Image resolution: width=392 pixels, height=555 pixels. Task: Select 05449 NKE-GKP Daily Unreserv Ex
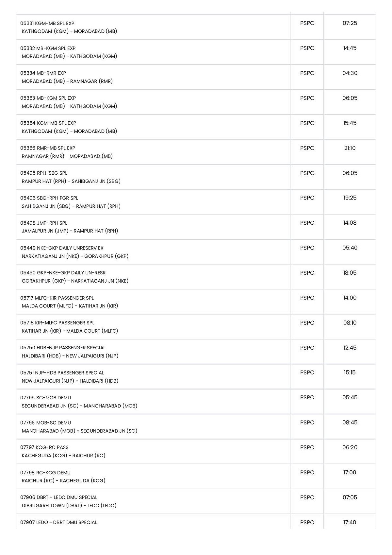(x=62, y=248)
